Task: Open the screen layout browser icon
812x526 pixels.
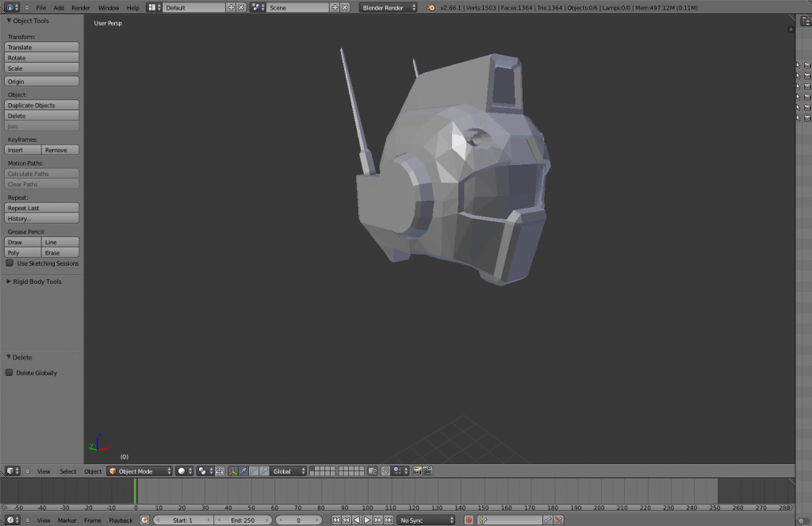Action: point(154,7)
